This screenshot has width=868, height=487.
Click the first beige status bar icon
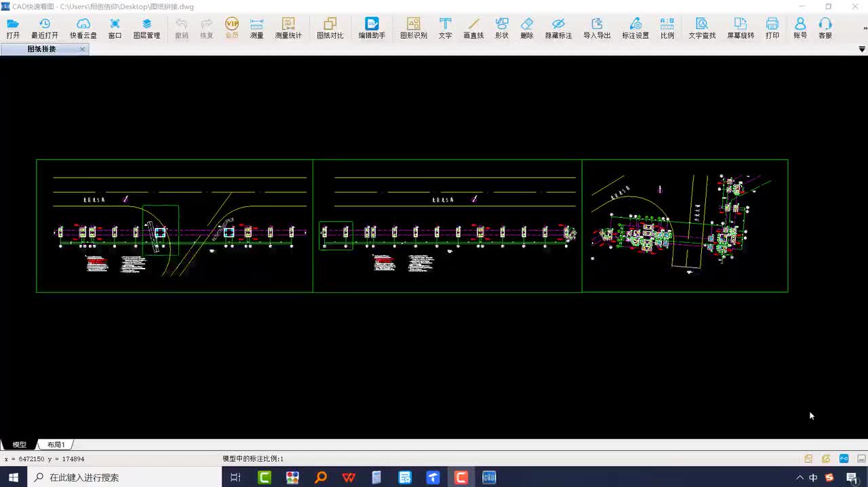[808, 459]
